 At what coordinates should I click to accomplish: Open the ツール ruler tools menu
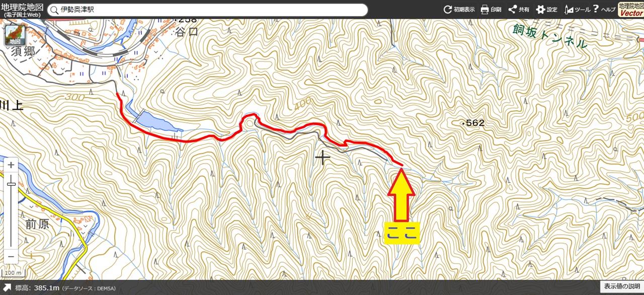(x=569, y=10)
